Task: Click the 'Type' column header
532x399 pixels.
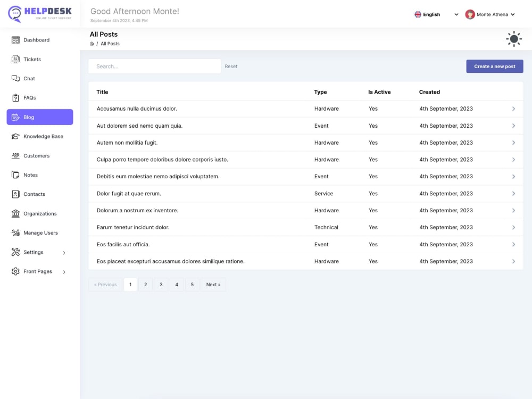Action: point(320,92)
